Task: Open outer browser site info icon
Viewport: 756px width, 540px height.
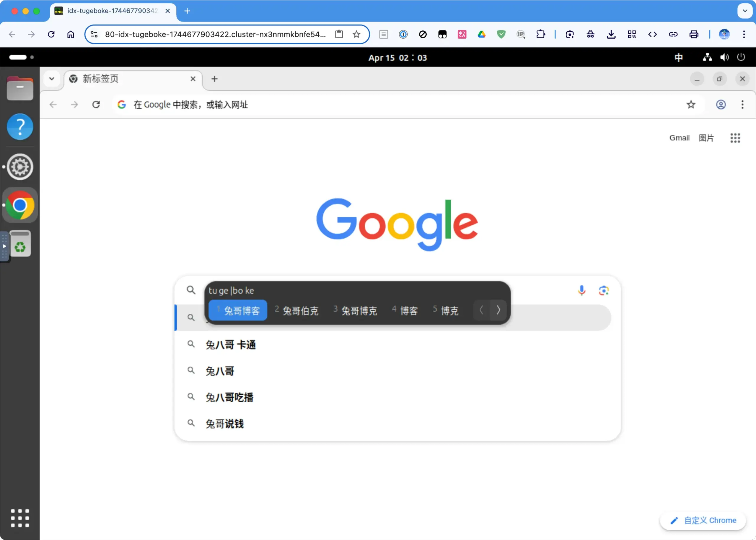Action: 94,34
